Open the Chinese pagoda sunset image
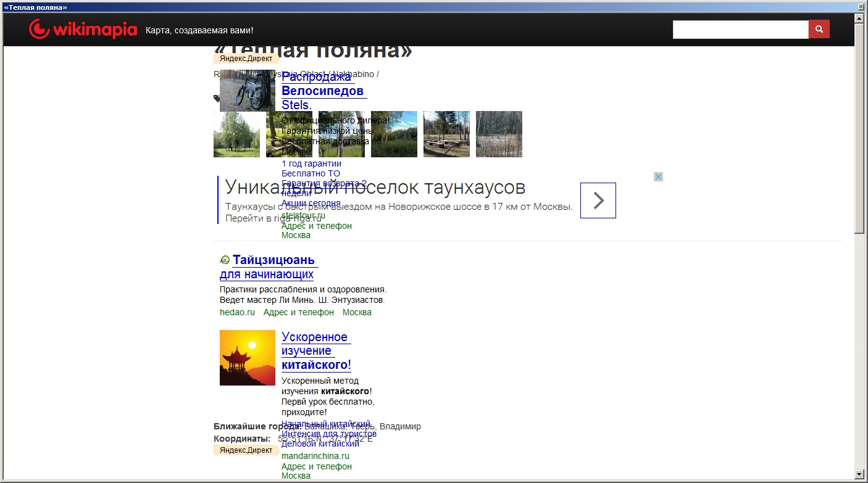This screenshot has width=868, height=483. tap(247, 358)
